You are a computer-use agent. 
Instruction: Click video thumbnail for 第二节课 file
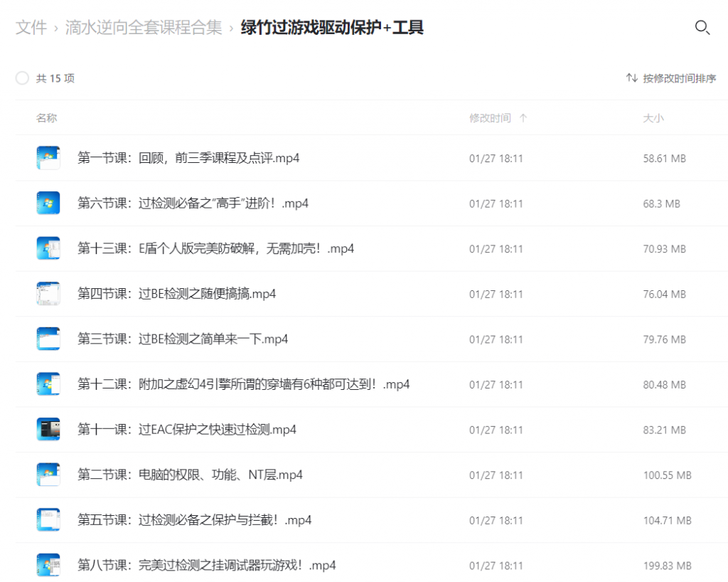point(48,475)
